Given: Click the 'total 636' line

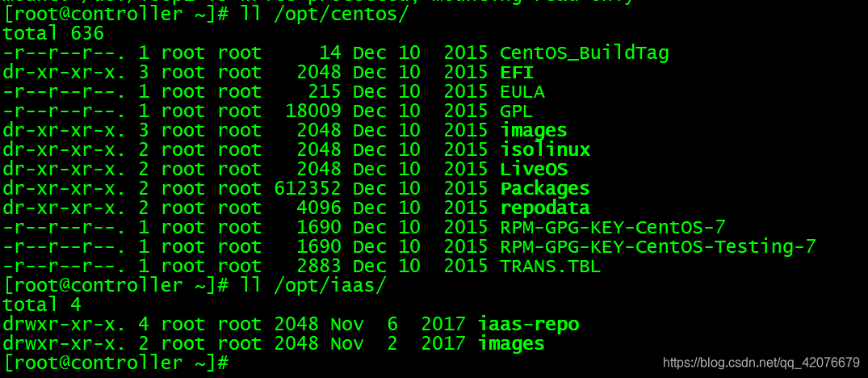Looking at the screenshot, I should click(x=53, y=34).
